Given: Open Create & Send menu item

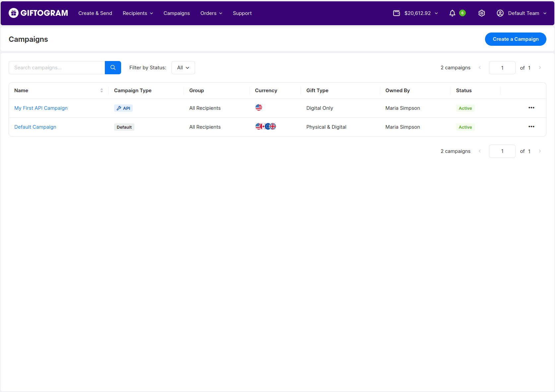Looking at the screenshot, I should (x=95, y=13).
